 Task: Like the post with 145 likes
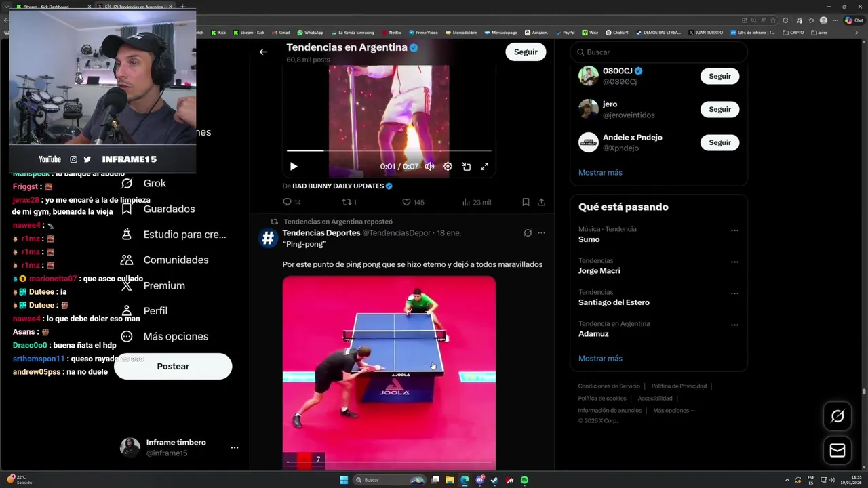click(x=413, y=202)
